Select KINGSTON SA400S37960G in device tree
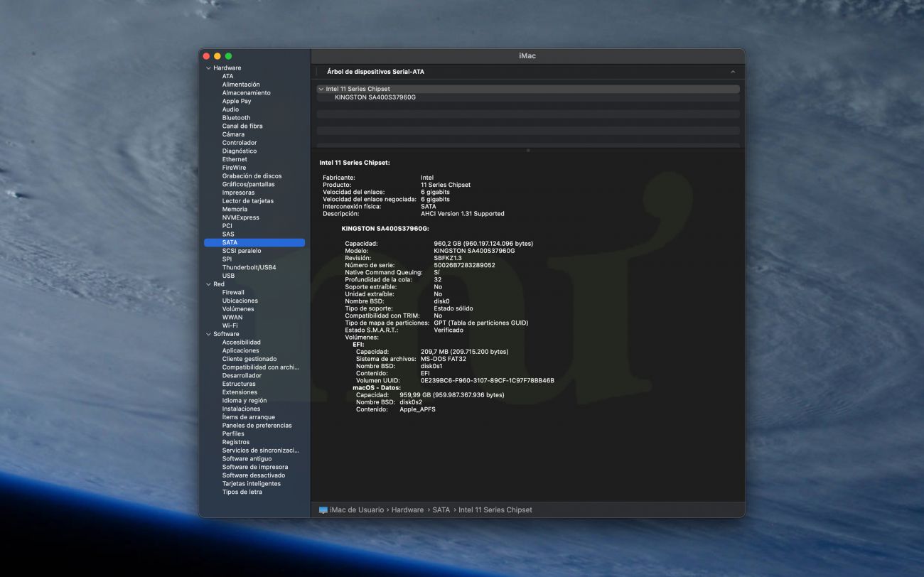Image resolution: width=924 pixels, height=577 pixels. (x=375, y=97)
